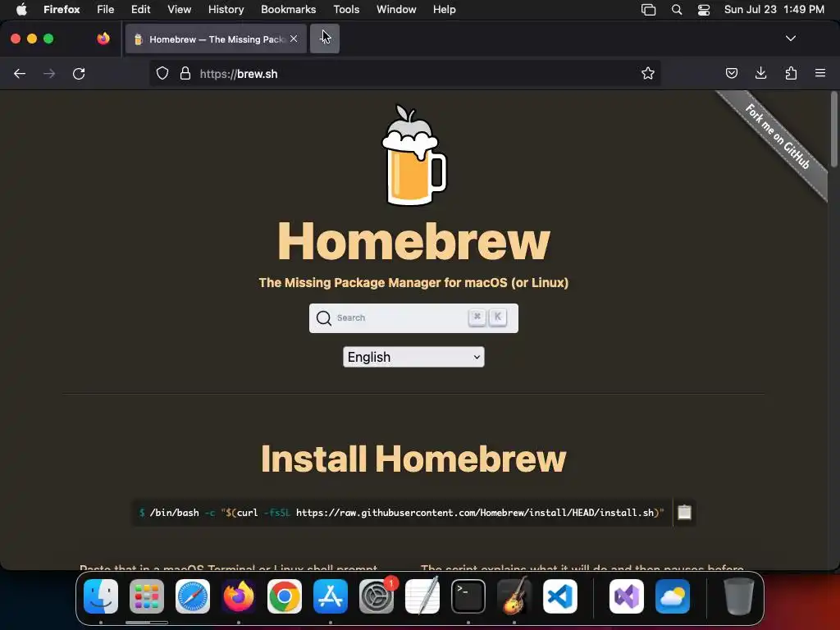Copy install command with clipboard icon
Viewport: 840px width, 630px height.
tap(685, 512)
